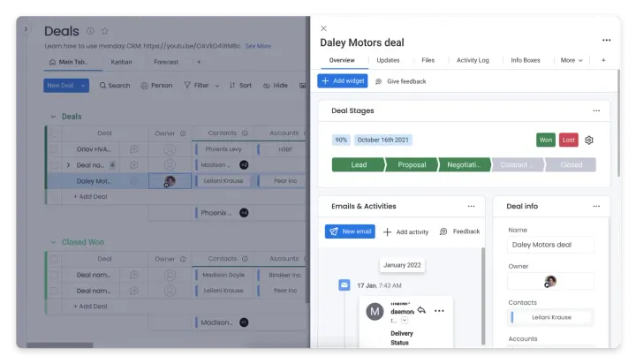Click the New email button

pos(350,231)
